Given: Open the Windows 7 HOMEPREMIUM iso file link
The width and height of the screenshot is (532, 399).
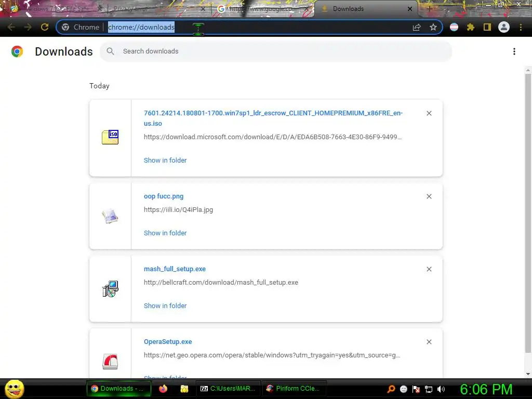Looking at the screenshot, I should pyautogui.click(x=273, y=118).
